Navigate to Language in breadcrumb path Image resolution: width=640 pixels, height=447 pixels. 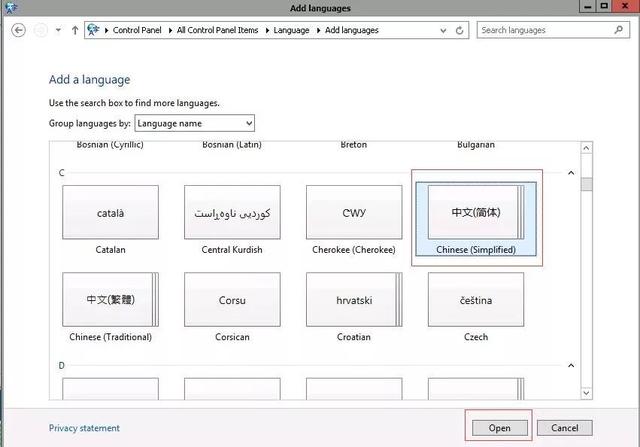(290, 30)
